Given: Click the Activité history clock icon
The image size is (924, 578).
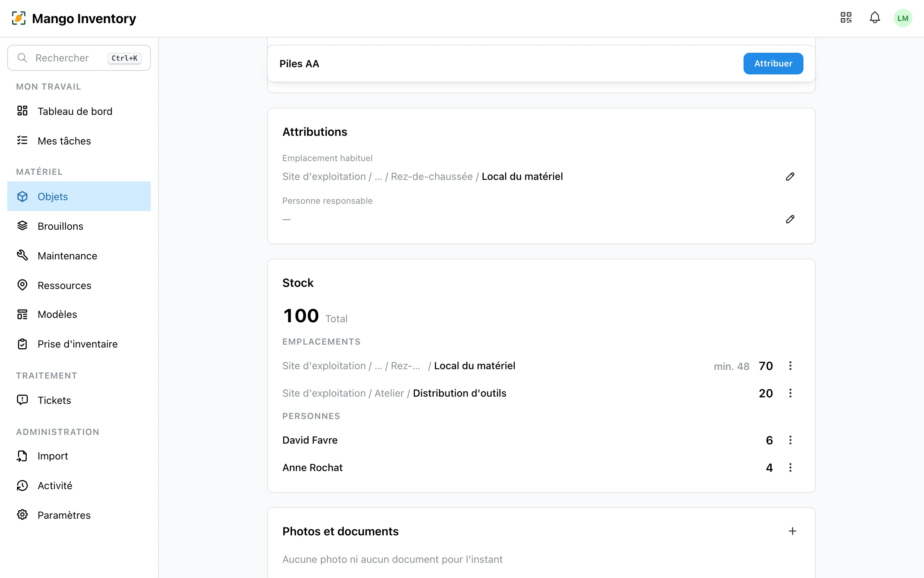Looking at the screenshot, I should tap(22, 486).
